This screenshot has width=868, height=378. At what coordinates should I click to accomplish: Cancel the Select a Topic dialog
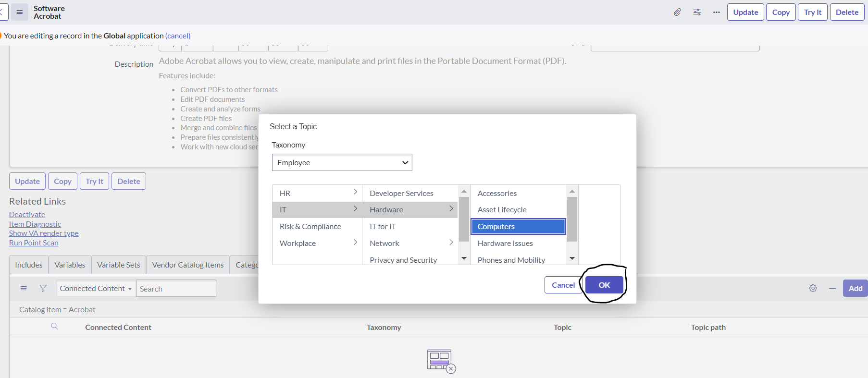click(x=563, y=285)
